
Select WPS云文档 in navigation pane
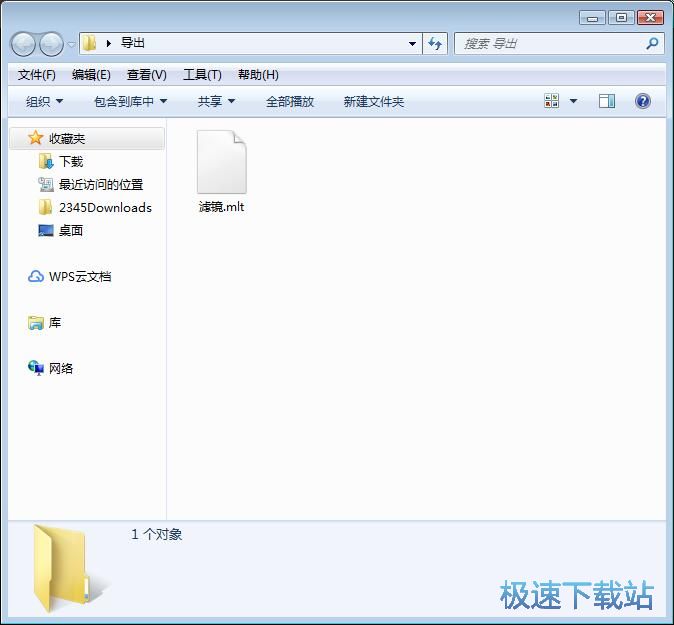point(80,276)
